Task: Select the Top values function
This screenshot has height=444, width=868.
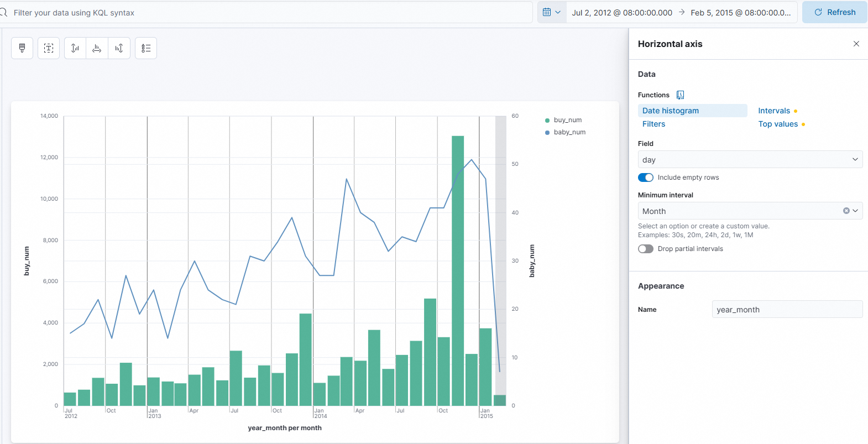Action: click(778, 124)
